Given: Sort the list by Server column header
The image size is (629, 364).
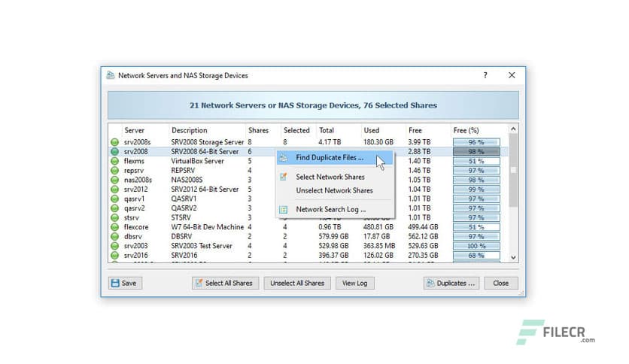Looking at the screenshot, I should 135,130.
